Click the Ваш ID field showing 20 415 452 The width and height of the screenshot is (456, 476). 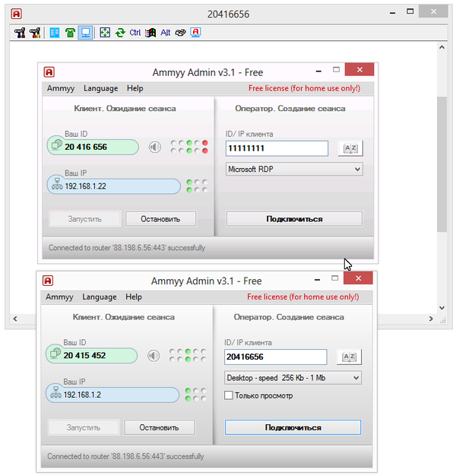(x=92, y=356)
